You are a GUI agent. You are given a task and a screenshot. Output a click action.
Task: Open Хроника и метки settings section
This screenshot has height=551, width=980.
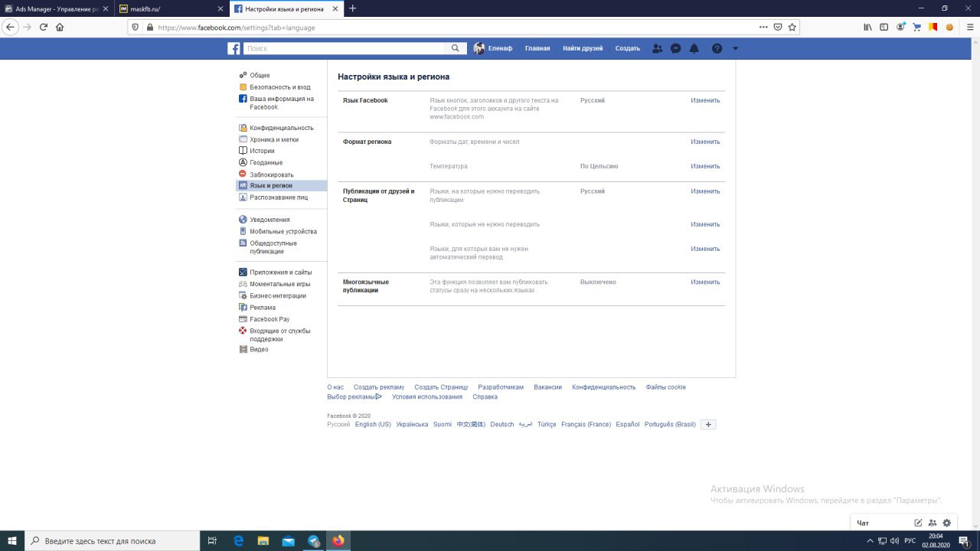[x=273, y=139]
